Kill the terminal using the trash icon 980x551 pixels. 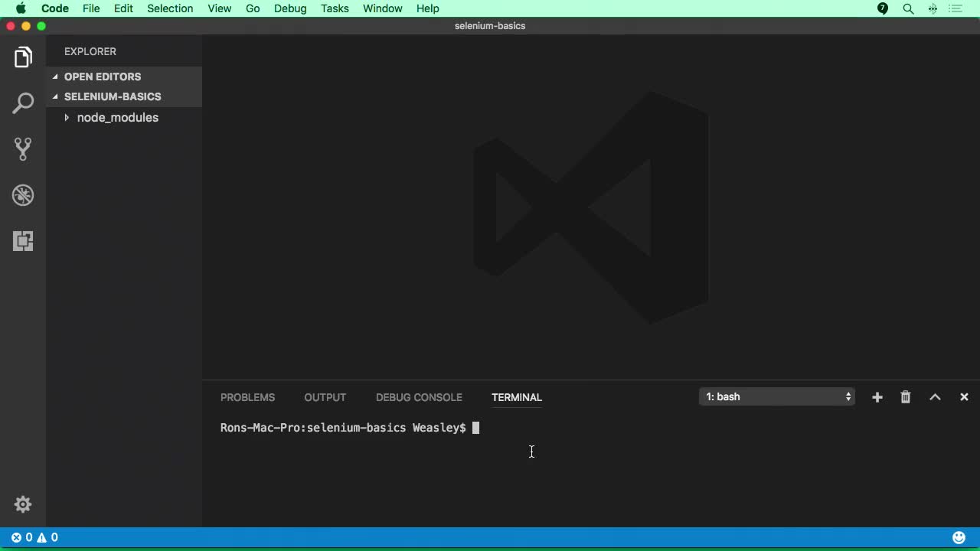(905, 396)
